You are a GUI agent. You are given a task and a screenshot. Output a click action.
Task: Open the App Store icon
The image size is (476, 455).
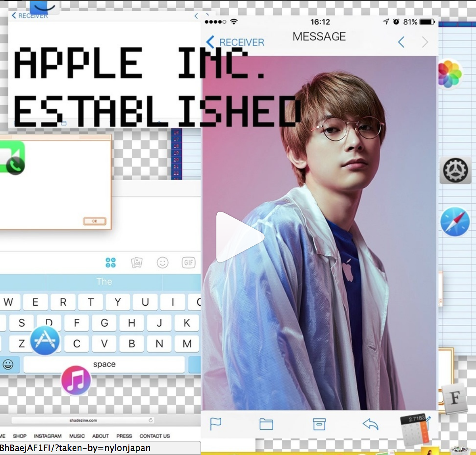coord(45,341)
